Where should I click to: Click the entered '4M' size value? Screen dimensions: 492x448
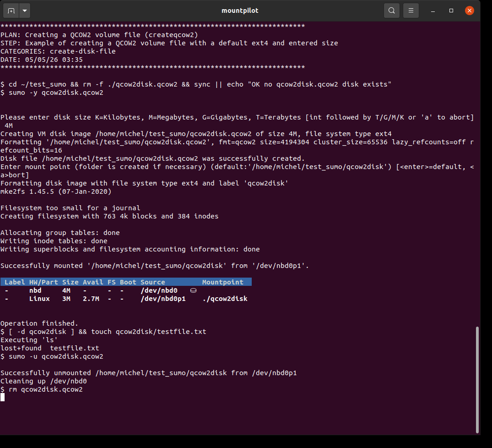pos(9,126)
